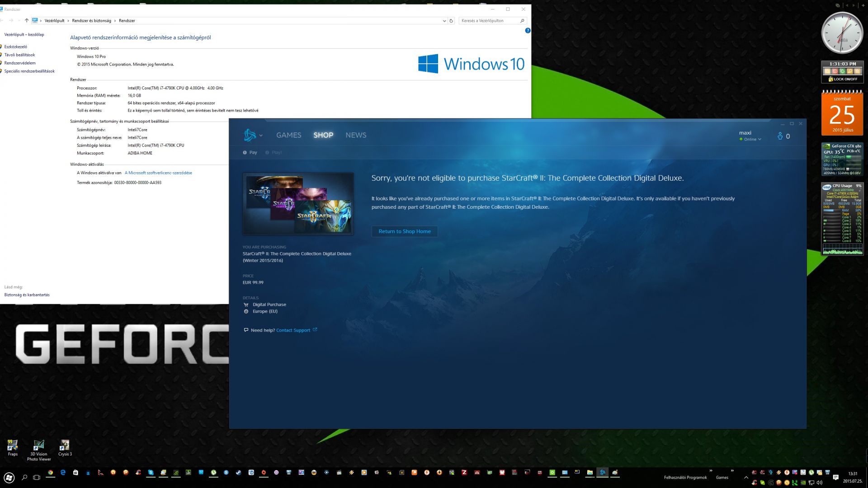The height and width of the screenshot is (488, 868).
Task: Expand the address bar history dropdown
Action: point(444,20)
